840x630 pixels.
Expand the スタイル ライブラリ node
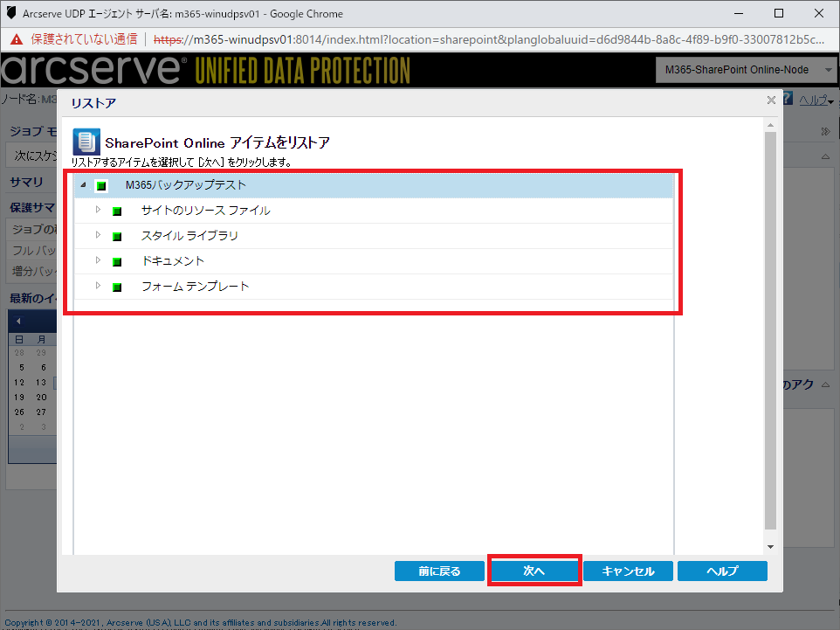tap(98, 235)
